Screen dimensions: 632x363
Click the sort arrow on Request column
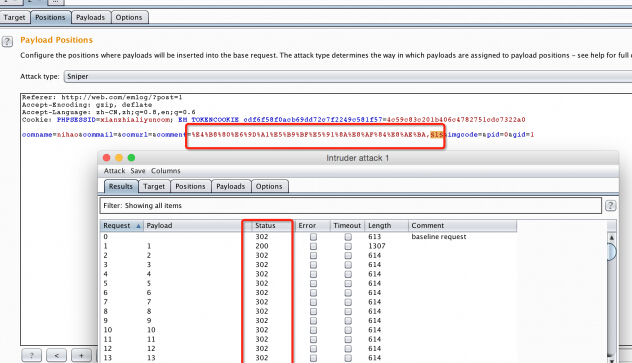coord(138,226)
